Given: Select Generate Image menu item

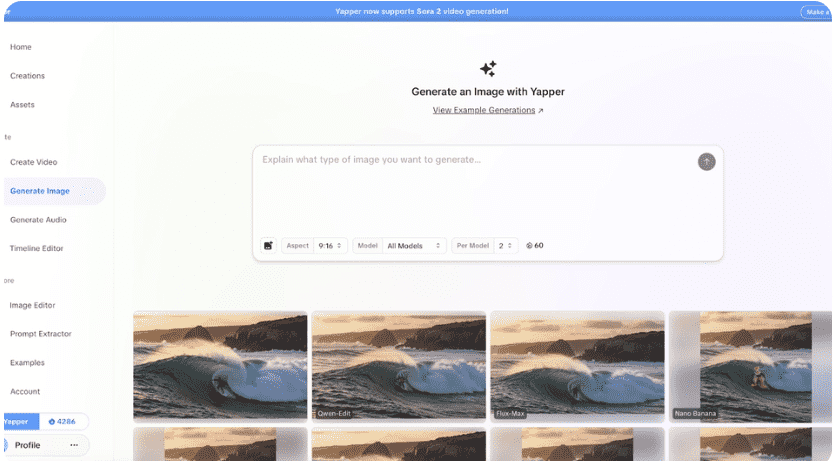Looking at the screenshot, I should pos(53,191).
